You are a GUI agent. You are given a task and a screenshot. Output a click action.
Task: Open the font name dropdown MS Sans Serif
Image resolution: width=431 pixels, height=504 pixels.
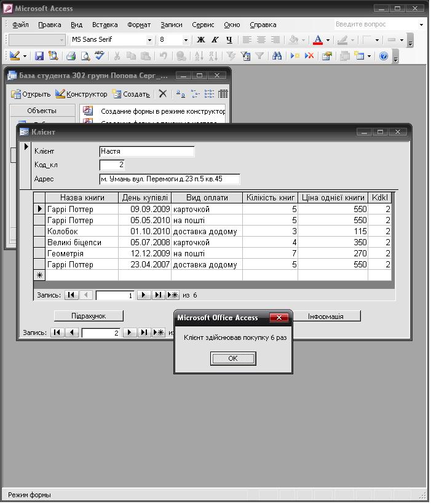149,40
